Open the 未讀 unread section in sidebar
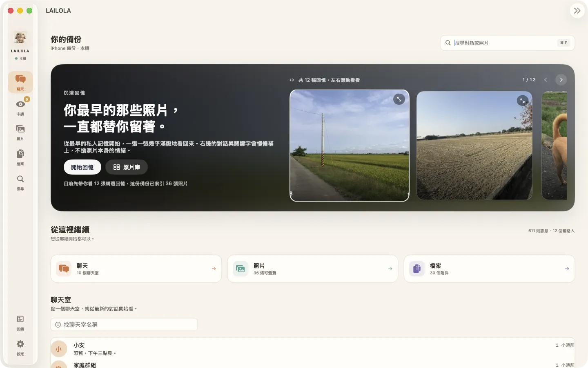588x368 pixels. (x=20, y=107)
